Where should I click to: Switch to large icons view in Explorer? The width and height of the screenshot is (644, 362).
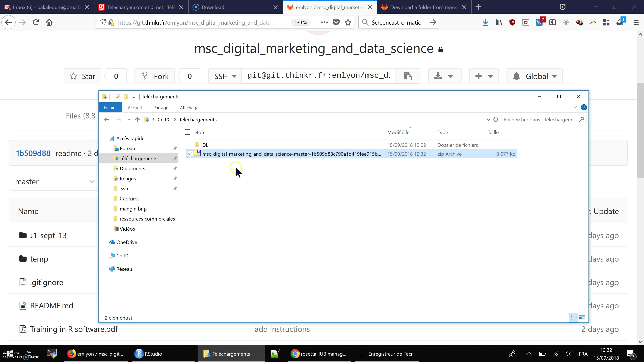click(582, 318)
